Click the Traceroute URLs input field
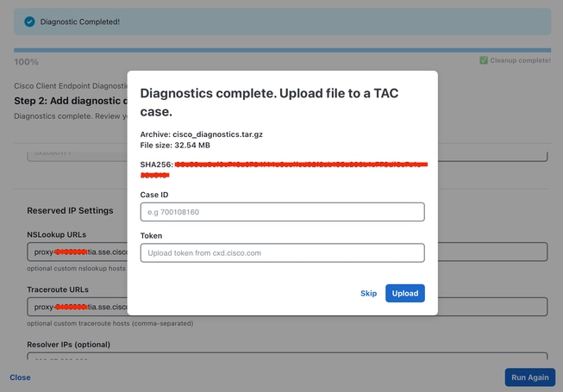This screenshot has height=392, width=563. (287, 307)
